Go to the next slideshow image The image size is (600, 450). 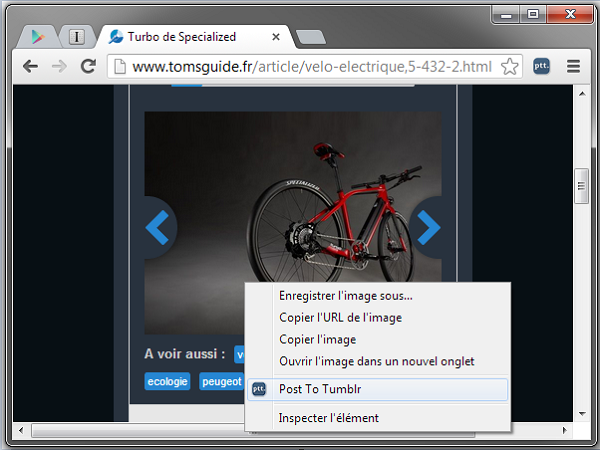point(427,227)
